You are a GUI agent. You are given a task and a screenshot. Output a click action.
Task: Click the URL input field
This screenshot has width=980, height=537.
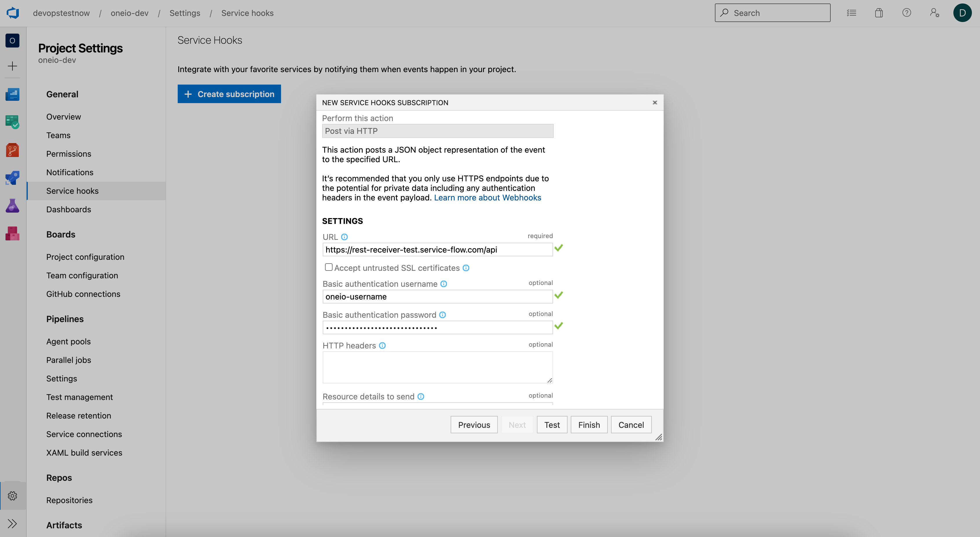pyautogui.click(x=438, y=249)
